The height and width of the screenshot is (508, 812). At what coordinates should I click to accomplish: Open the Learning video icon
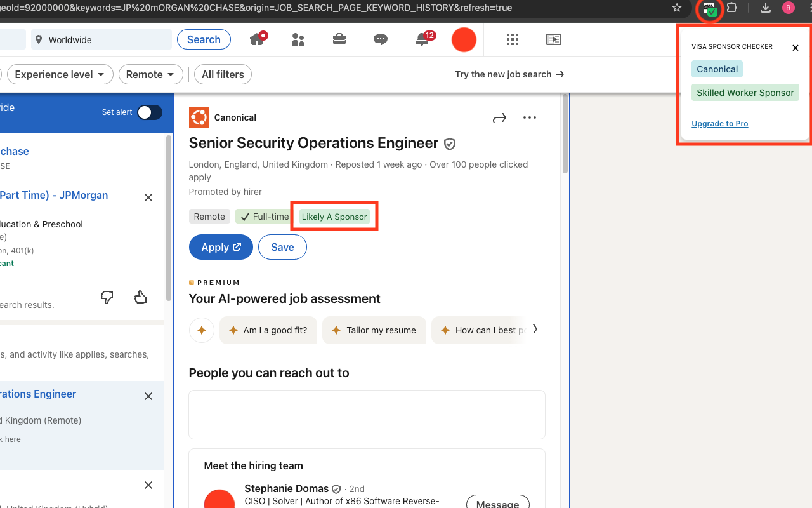coord(554,39)
